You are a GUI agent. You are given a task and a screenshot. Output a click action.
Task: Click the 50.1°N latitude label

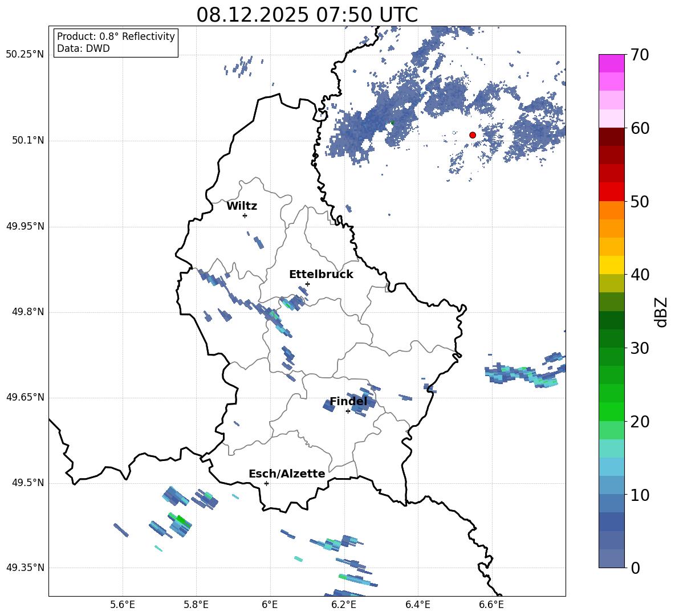tap(27, 141)
